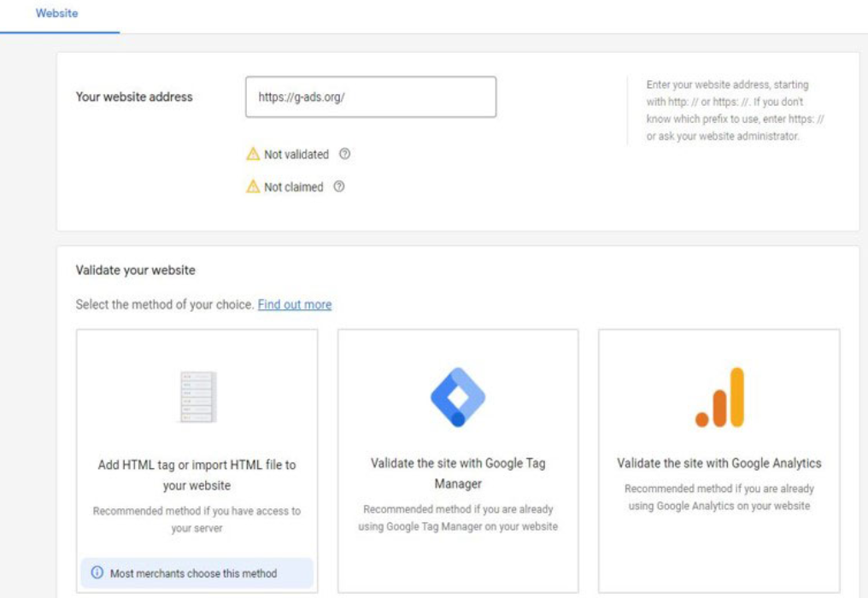Click warning triangle beside Not validated
Viewport: 868px width, 598px height.
[253, 155]
